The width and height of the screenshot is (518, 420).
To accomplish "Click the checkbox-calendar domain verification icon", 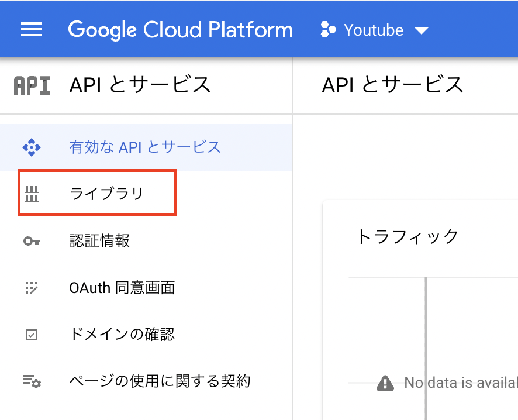I will [x=32, y=335].
